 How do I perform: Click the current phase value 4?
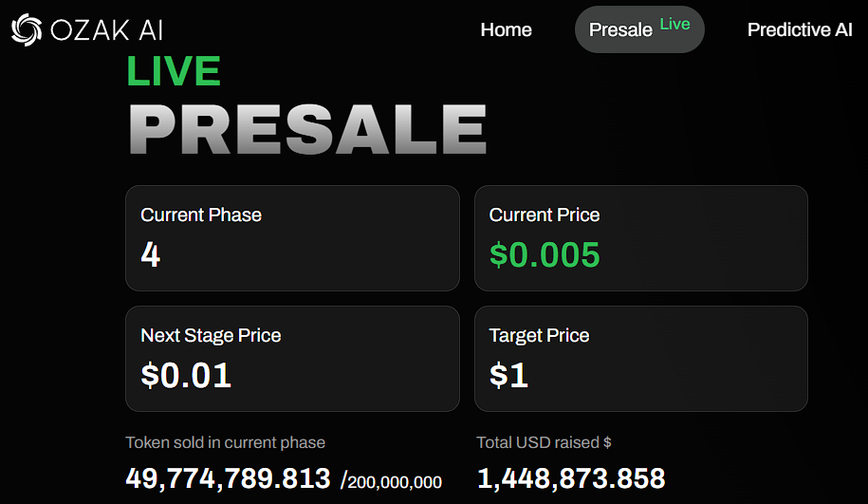150,254
